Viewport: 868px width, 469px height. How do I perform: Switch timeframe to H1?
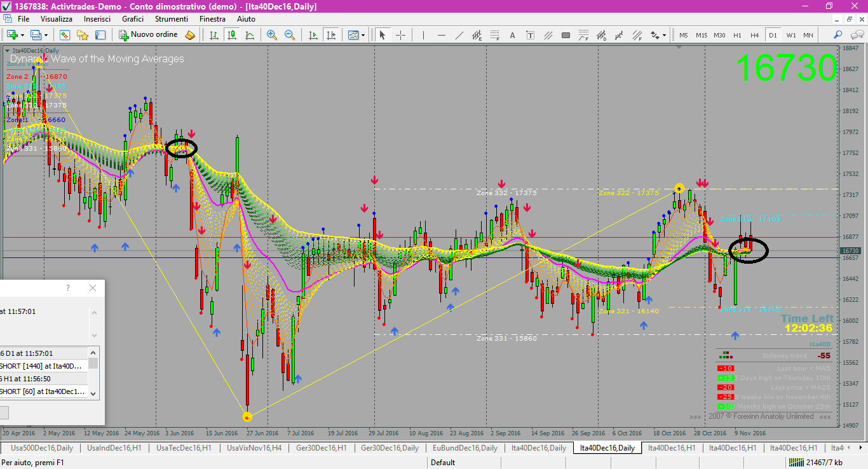(737, 35)
